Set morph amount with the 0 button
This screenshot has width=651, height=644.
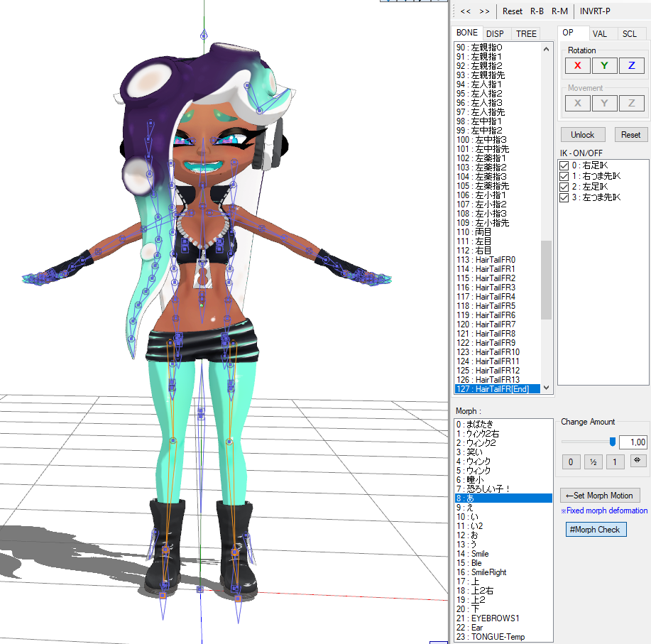point(571,462)
